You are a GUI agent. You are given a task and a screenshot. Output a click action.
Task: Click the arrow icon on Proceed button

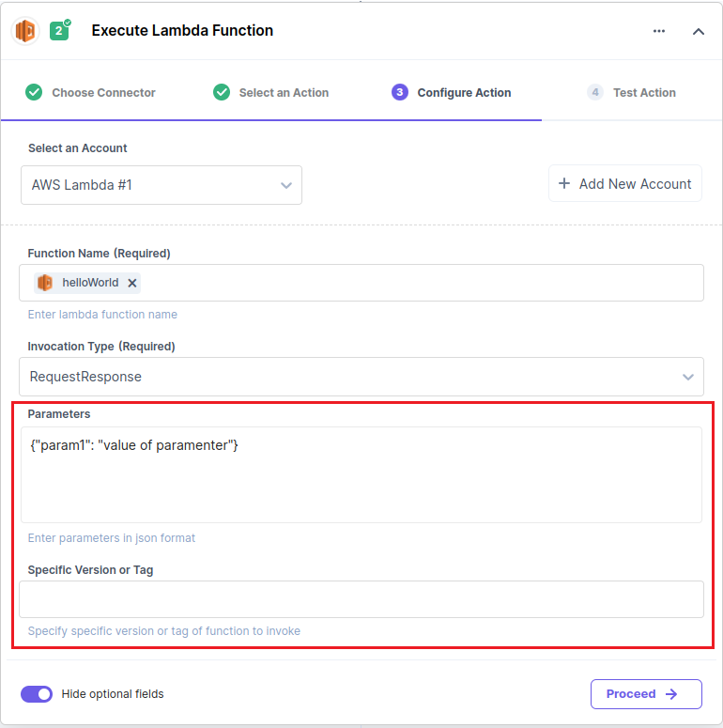pyautogui.click(x=671, y=694)
